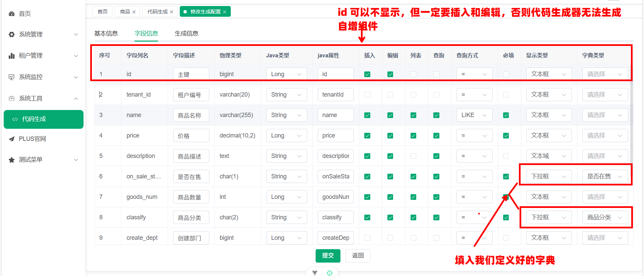Screen dimensions: 644x276
Task: Close the 代码生成 tab with its X icon
Action: (172, 12)
